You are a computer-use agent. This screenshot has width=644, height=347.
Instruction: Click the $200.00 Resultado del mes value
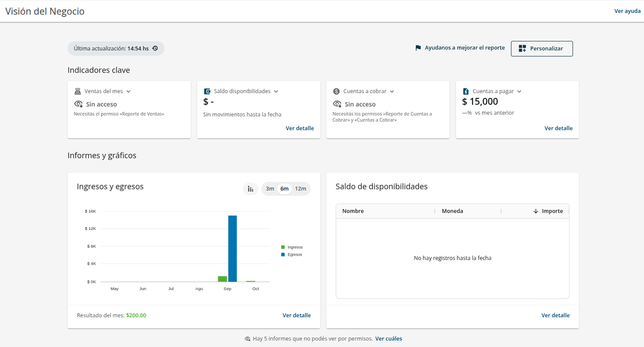pos(136,315)
